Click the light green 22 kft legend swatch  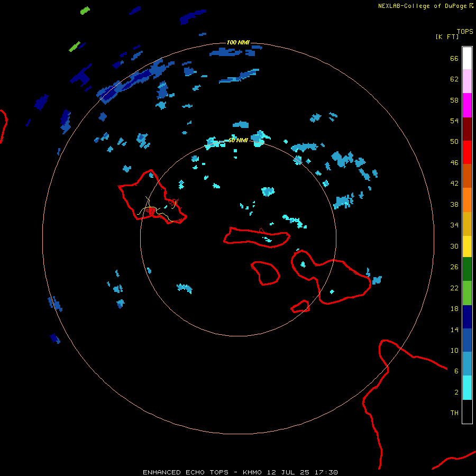tap(467, 293)
